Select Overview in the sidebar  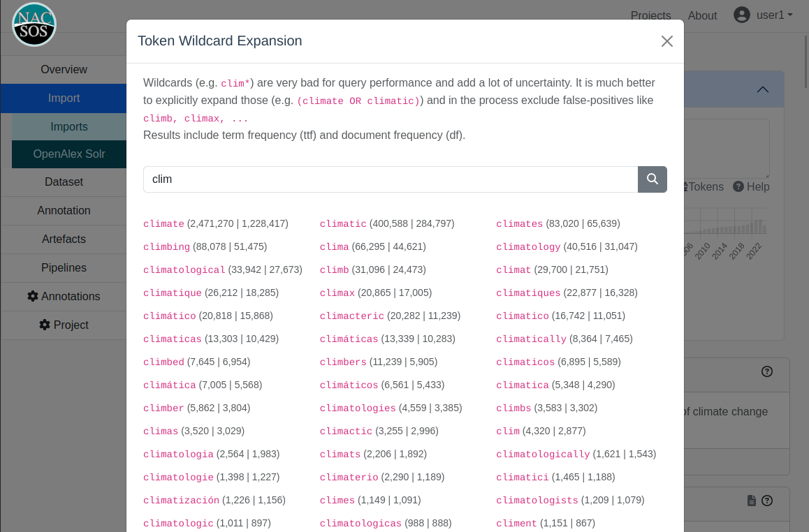point(64,70)
